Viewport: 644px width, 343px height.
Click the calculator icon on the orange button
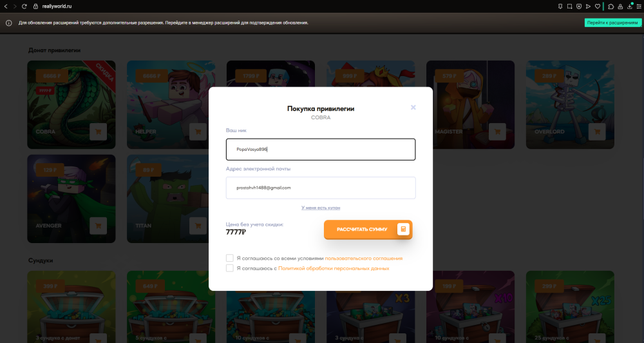[403, 229]
